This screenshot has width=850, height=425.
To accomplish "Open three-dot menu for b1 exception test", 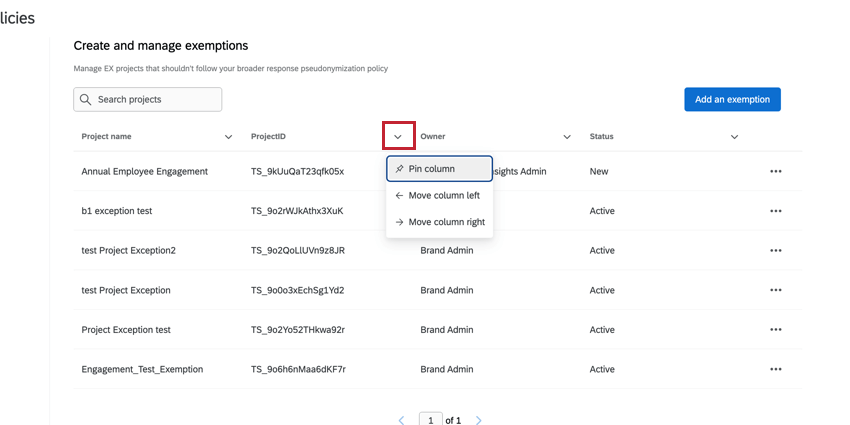I will click(775, 211).
